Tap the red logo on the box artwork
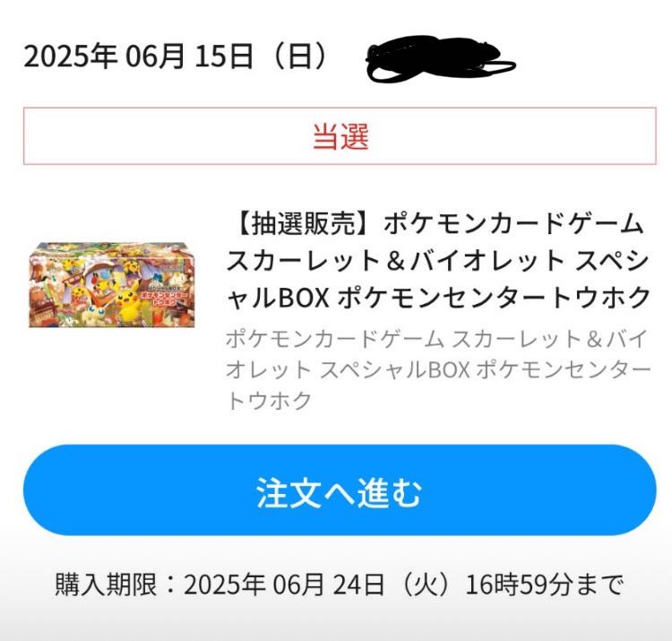 164,299
